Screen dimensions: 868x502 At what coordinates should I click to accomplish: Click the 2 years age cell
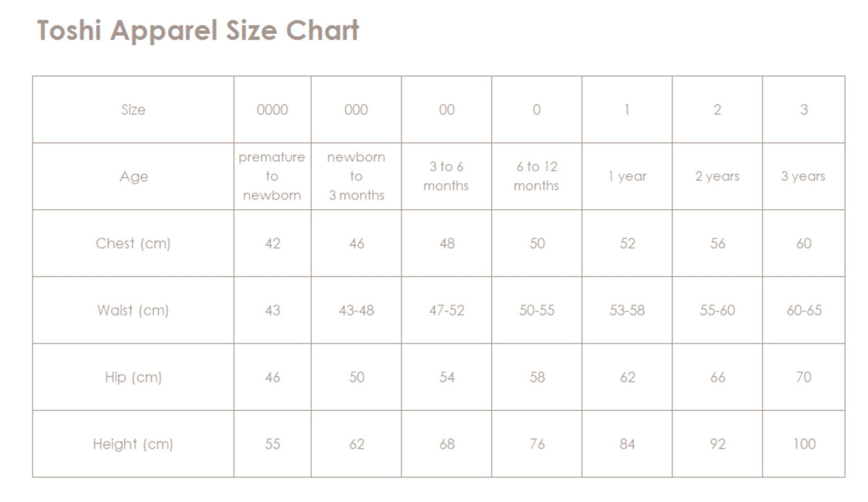718,176
